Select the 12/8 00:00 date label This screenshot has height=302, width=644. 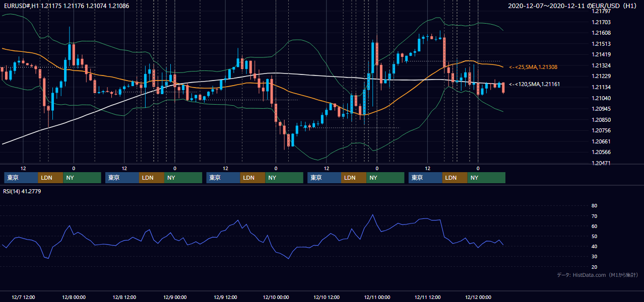74,297
